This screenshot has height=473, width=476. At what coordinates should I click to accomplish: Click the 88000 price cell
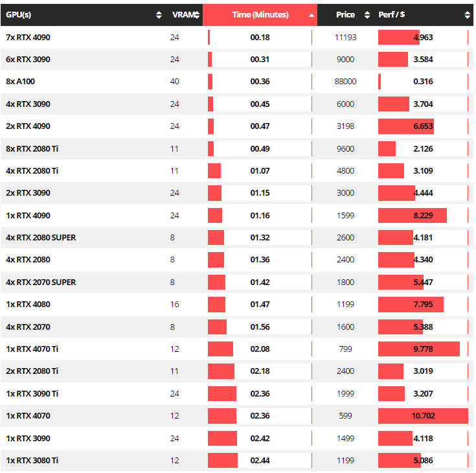click(345, 82)
